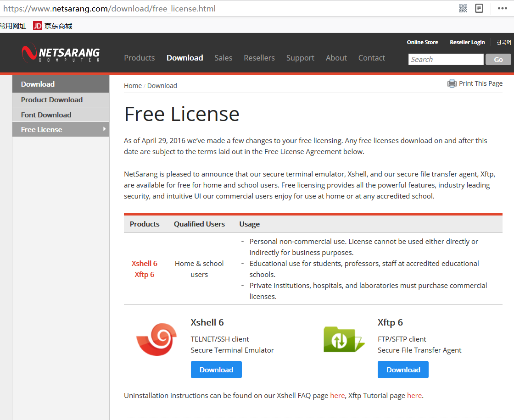
Task: Open the Xftp 6 table link
Action: 144,275
